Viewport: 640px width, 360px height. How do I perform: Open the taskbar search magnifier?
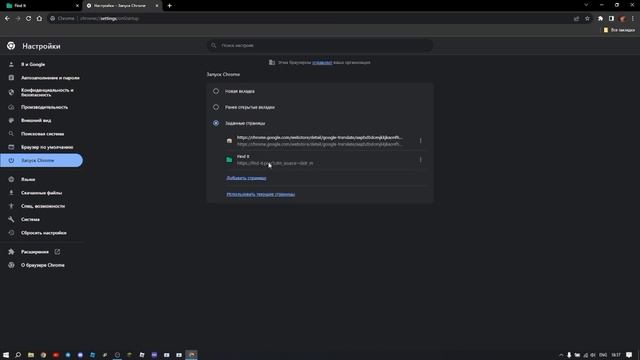click(18, 355)
